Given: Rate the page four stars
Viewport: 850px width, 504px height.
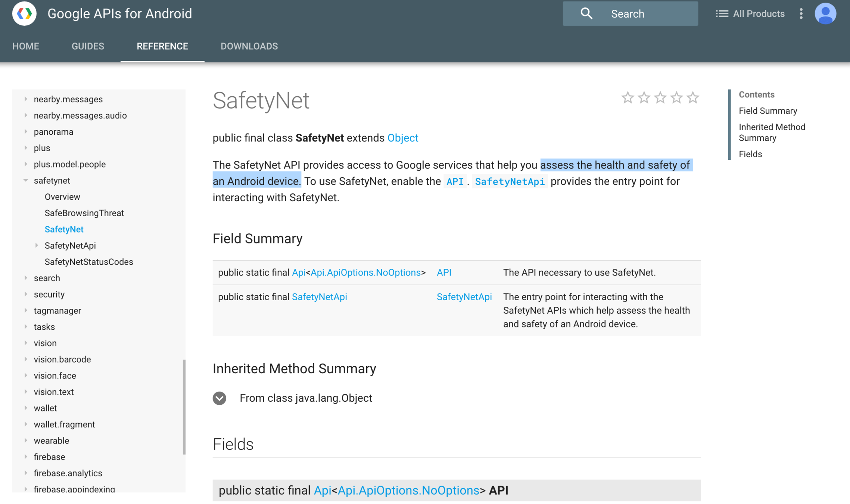Looking at the screenshot, I should (676, 98).
